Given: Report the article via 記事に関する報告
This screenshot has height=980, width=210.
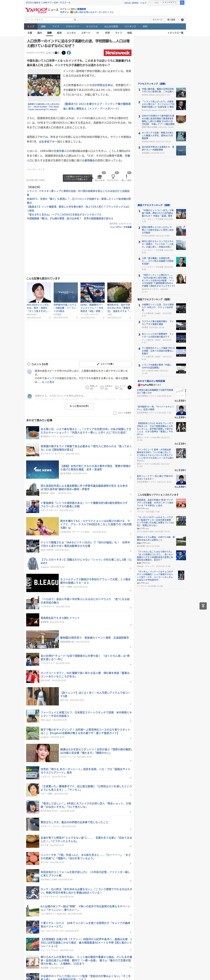Looking at the screenshot, I should (x=35, y=180).
